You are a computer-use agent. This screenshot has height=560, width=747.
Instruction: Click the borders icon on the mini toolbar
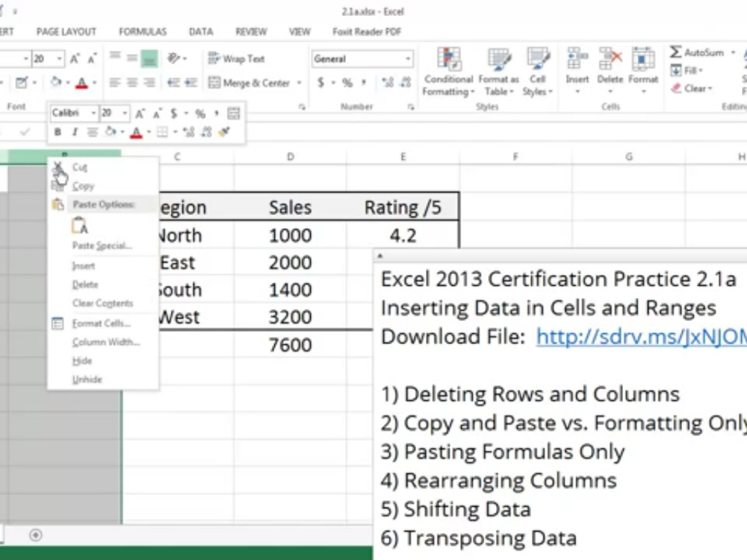(162, 131)
